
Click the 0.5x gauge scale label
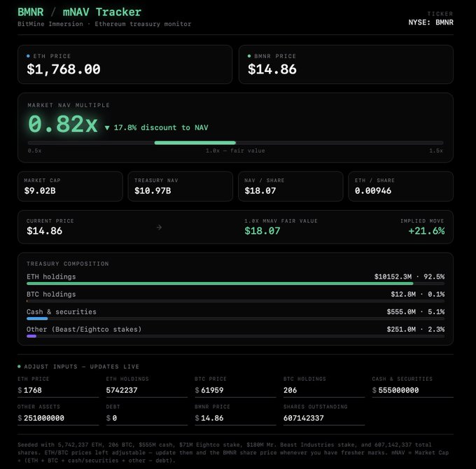pyautogui.click(x=34, y=151)
